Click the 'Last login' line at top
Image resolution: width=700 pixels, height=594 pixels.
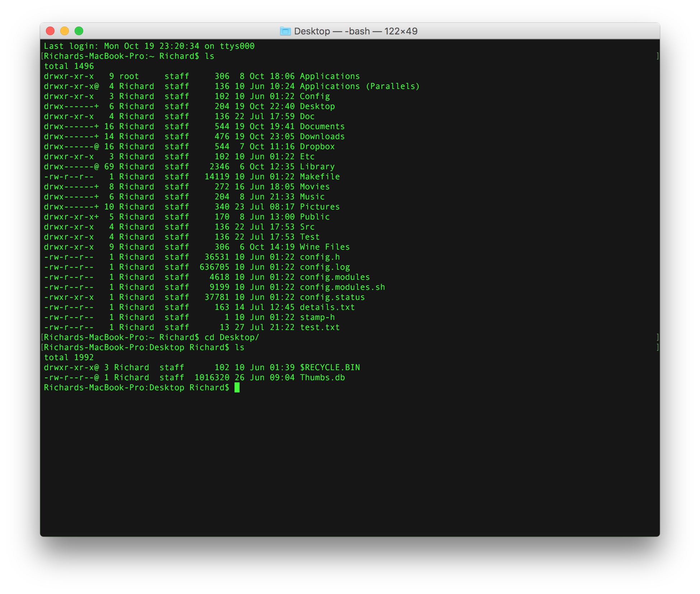point(149,46)
